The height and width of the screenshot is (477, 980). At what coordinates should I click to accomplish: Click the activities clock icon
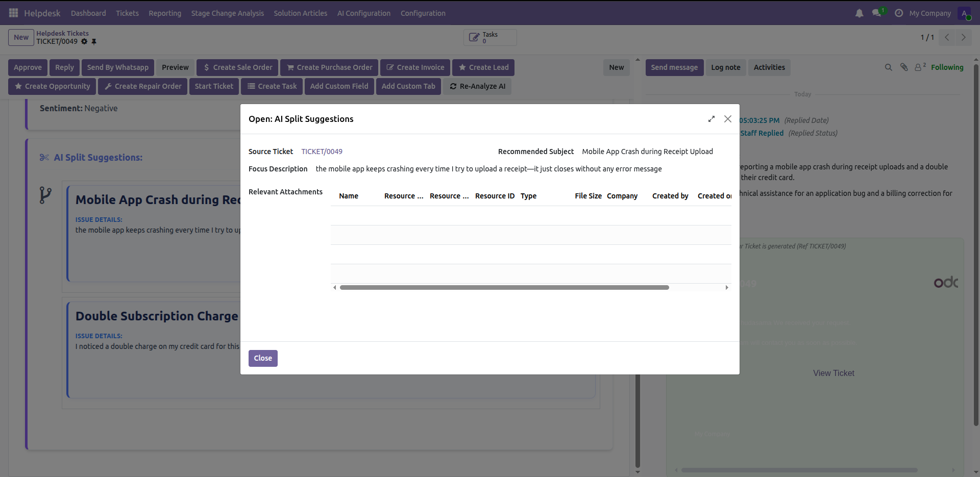(x=899, y=13)
